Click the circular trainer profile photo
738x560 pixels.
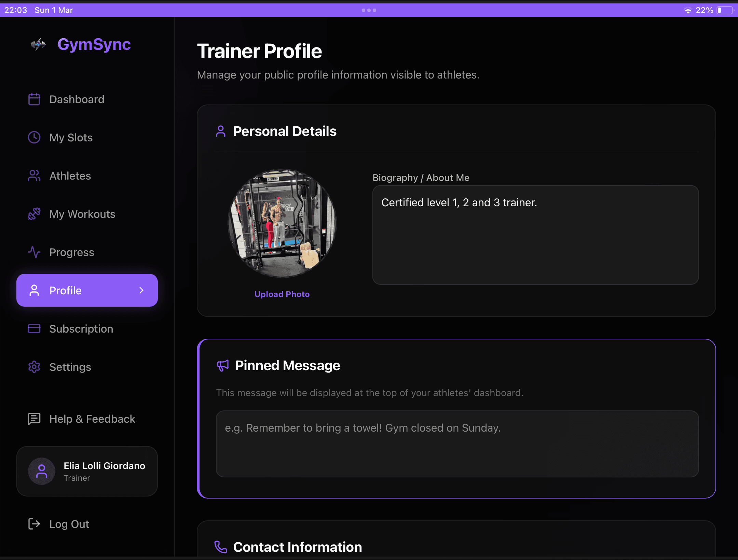point(282,224)
